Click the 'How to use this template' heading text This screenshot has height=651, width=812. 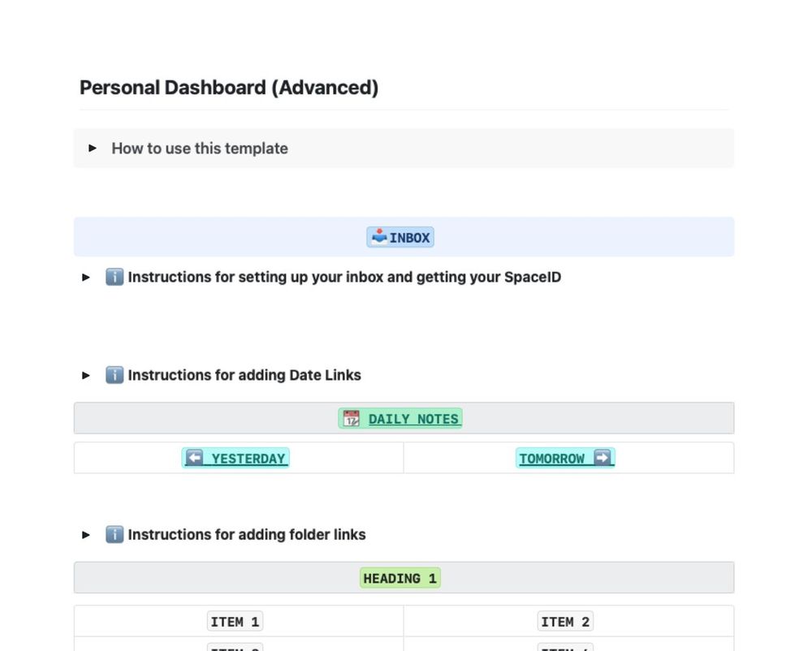point(200,149)
